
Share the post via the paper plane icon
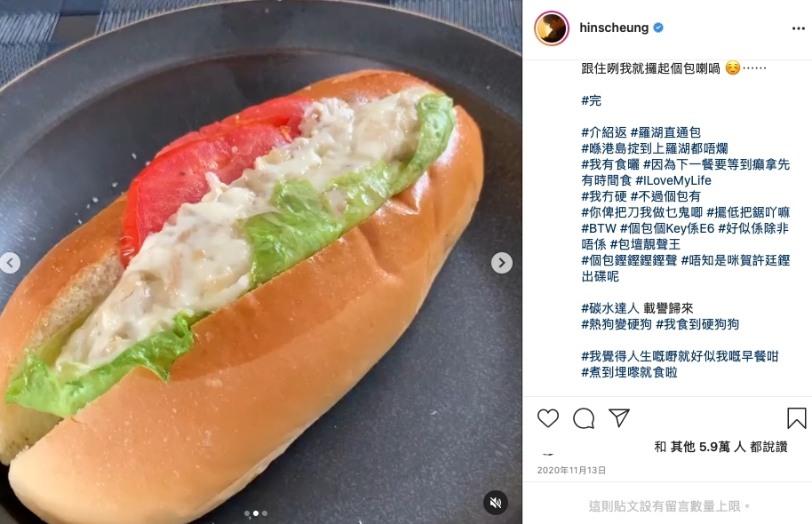[619, 417]
